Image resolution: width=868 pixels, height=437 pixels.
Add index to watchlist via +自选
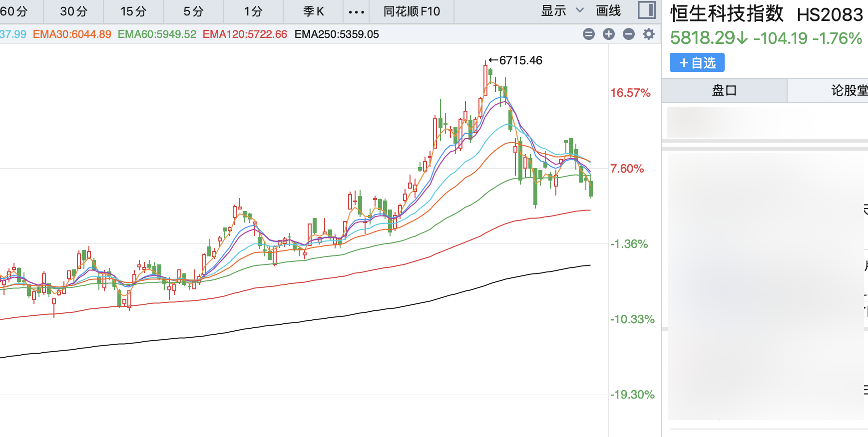(x=697, y=63)
